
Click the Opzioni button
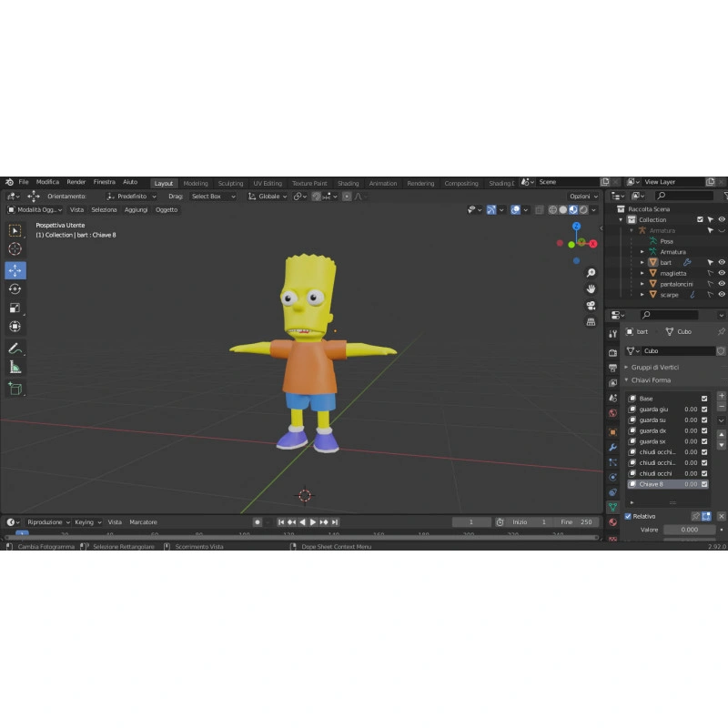[x=583, y=197]
